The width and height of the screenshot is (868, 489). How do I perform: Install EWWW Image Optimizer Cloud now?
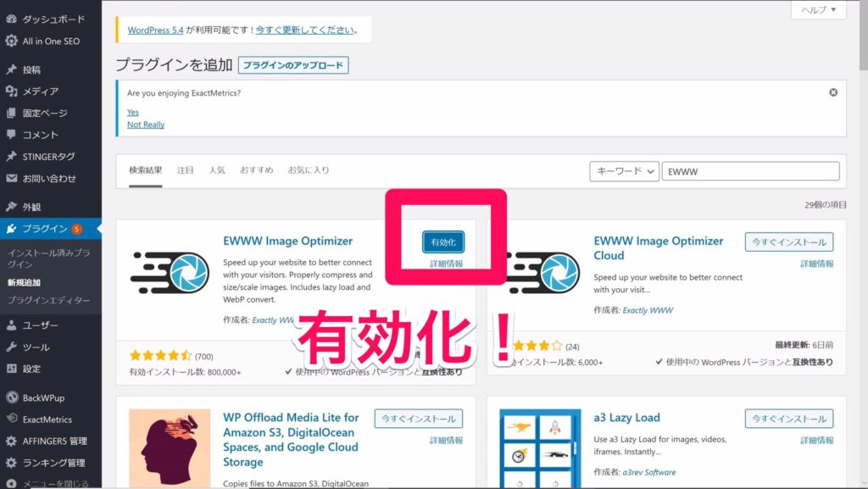click(x=789, y=242)
